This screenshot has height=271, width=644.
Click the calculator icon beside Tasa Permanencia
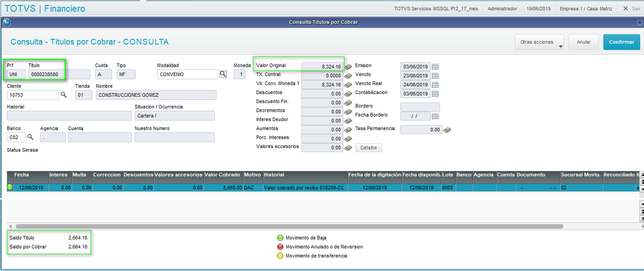click(447, 130)
